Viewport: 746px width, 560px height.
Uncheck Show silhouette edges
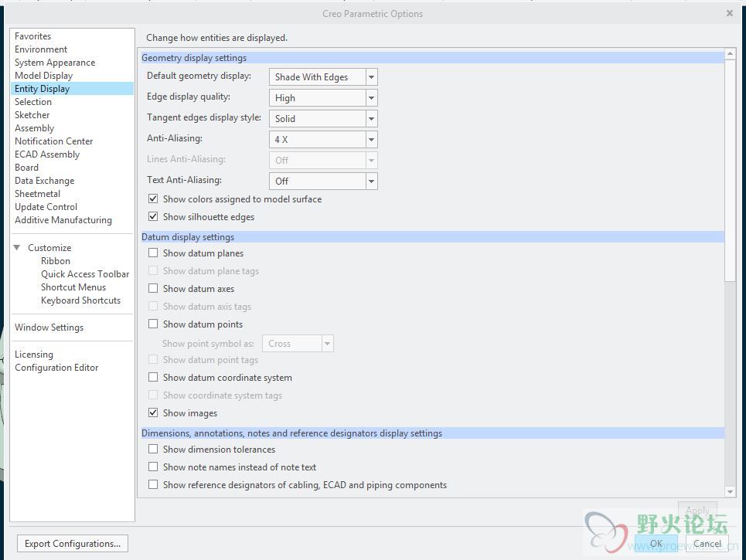[x=153, y=217]
